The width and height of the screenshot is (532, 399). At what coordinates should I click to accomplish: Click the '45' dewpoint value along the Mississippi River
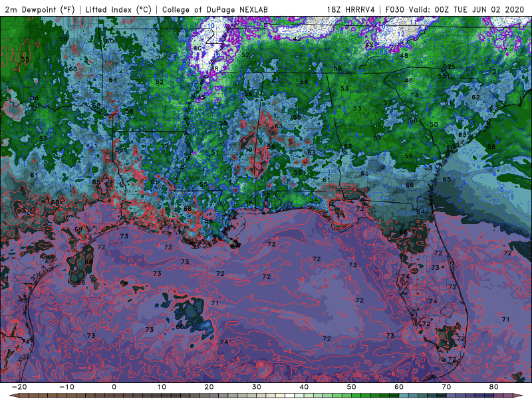pyautogui.click(x=201, y=97)
